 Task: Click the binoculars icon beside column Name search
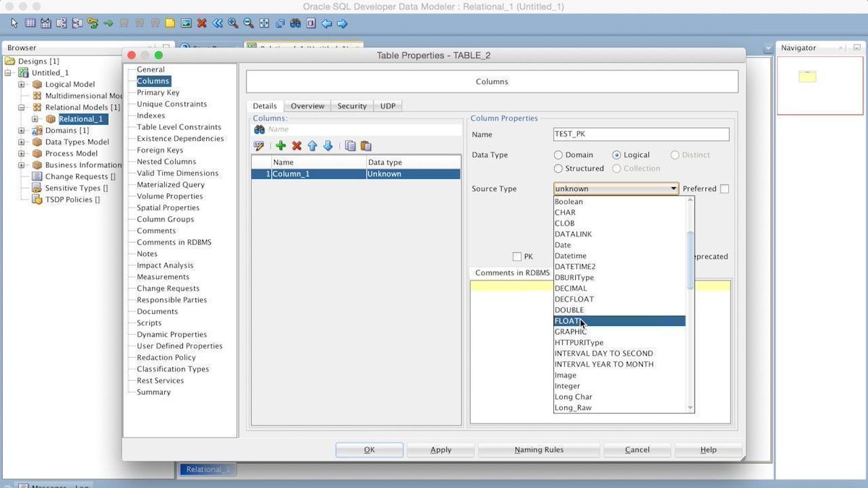point(259,129)
